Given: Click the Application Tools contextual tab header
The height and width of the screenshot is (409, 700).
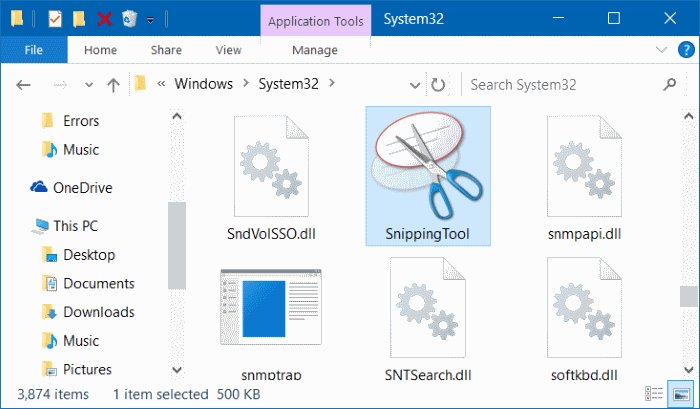Looking at the screenshot, I should 316,21.
